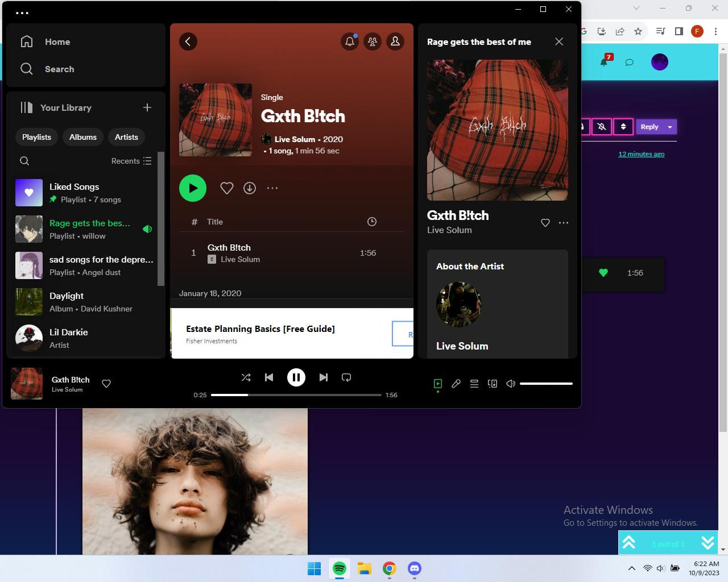Open Connect to a device icon

493,384
